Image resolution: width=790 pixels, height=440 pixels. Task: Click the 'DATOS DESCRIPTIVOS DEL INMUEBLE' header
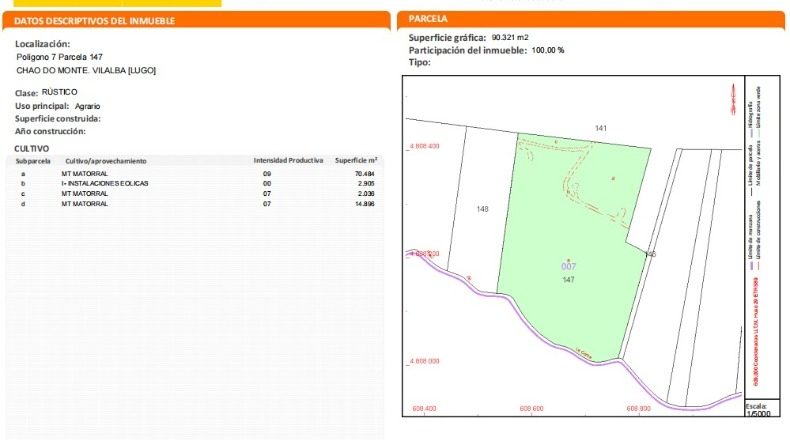coord(95,21)
